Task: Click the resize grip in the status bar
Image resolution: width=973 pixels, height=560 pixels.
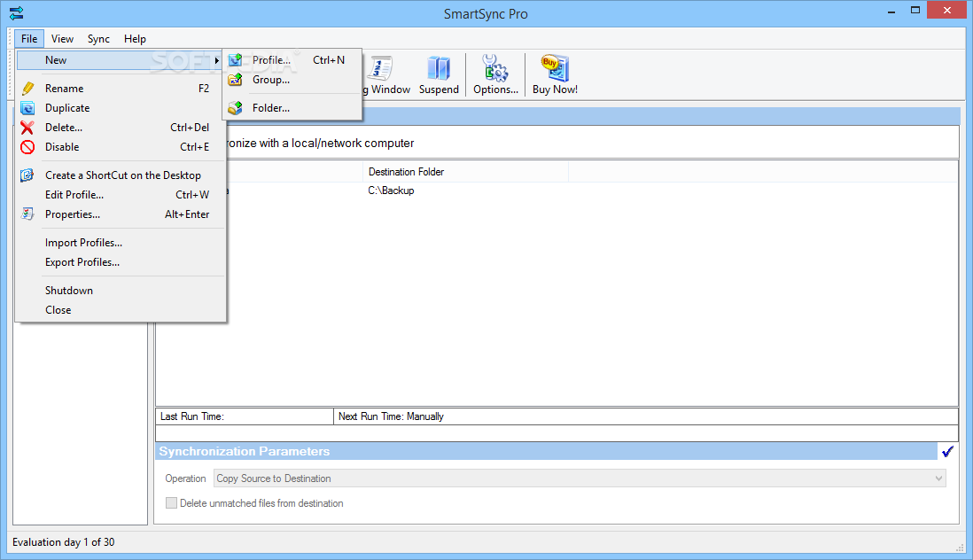Action: pyautogui.click(x=960, y=547)
